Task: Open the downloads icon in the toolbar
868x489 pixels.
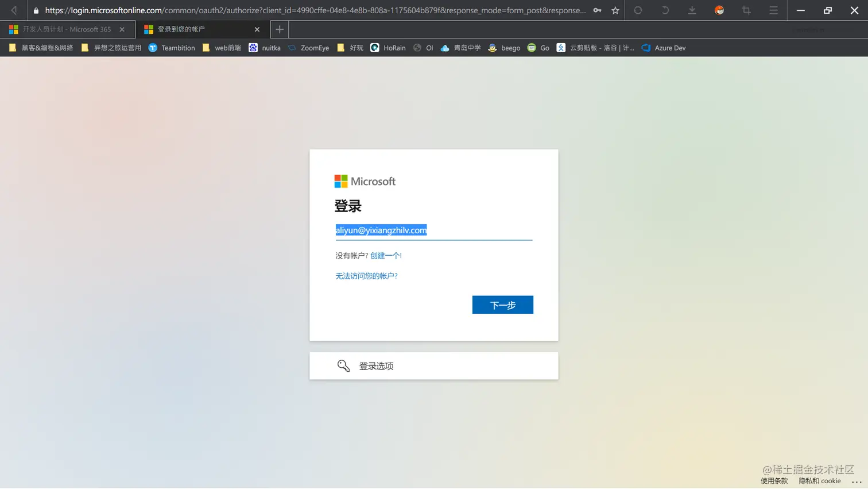Action: pyautogui.click(x=692, y=10)
